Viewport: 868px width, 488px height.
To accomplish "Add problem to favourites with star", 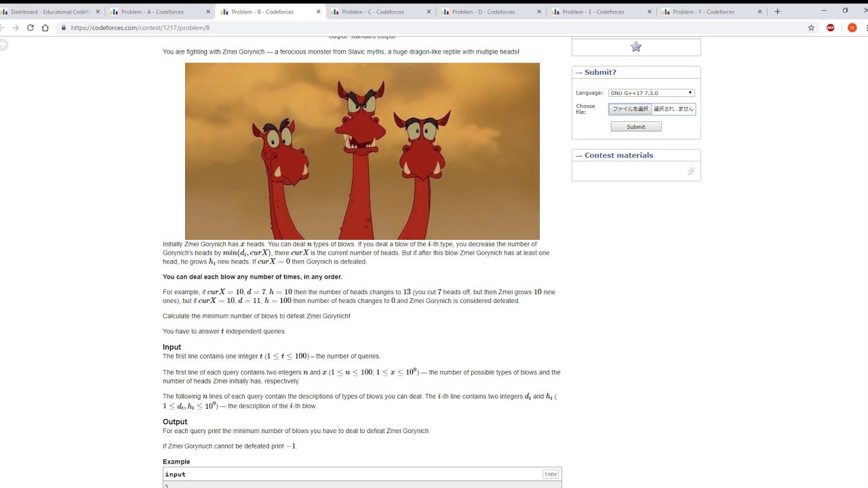I will point(636,47).
